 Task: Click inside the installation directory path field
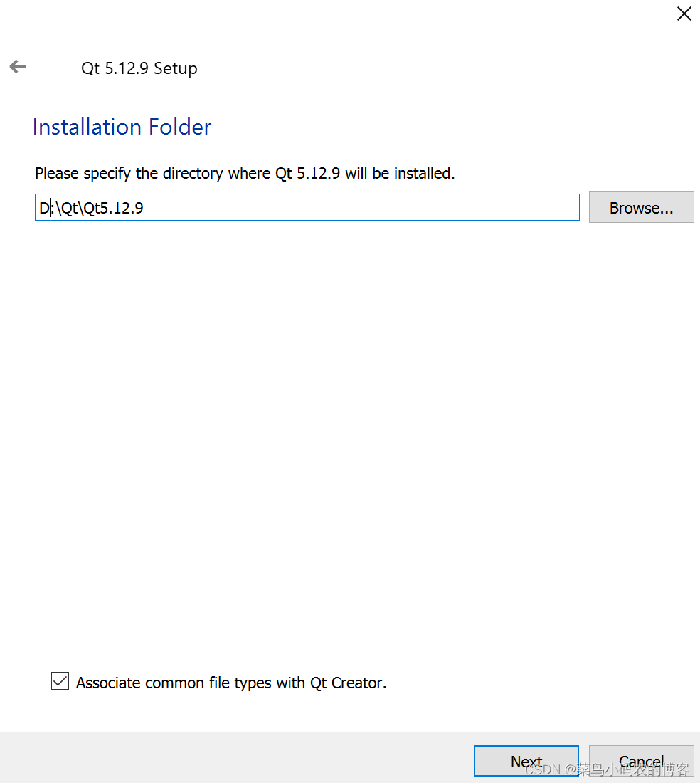(x=307, y=207)
